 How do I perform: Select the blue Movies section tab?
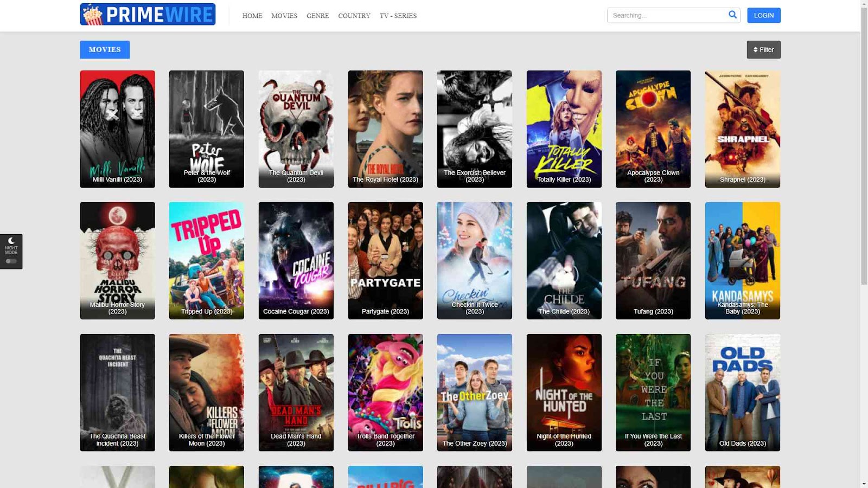pos(105,49)
